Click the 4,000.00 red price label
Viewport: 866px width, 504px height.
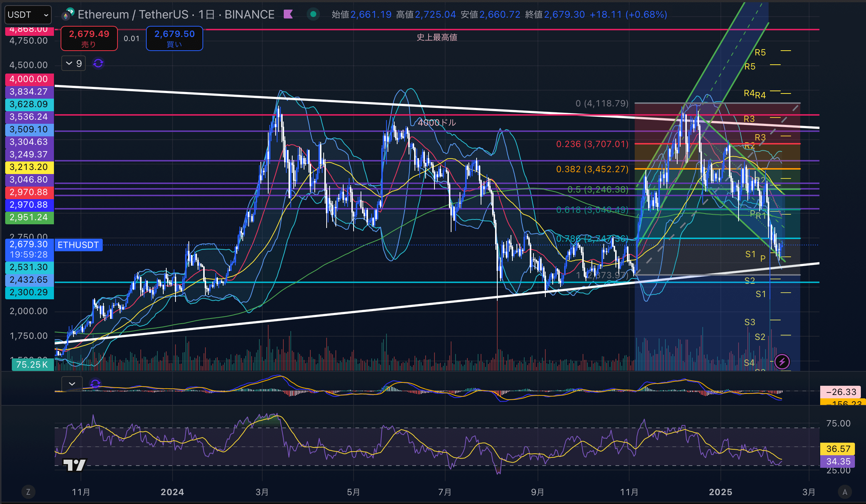coord(29,79)
